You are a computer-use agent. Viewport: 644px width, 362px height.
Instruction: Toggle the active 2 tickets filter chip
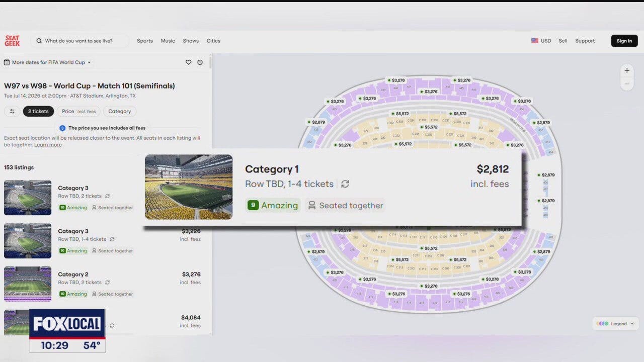38,111
